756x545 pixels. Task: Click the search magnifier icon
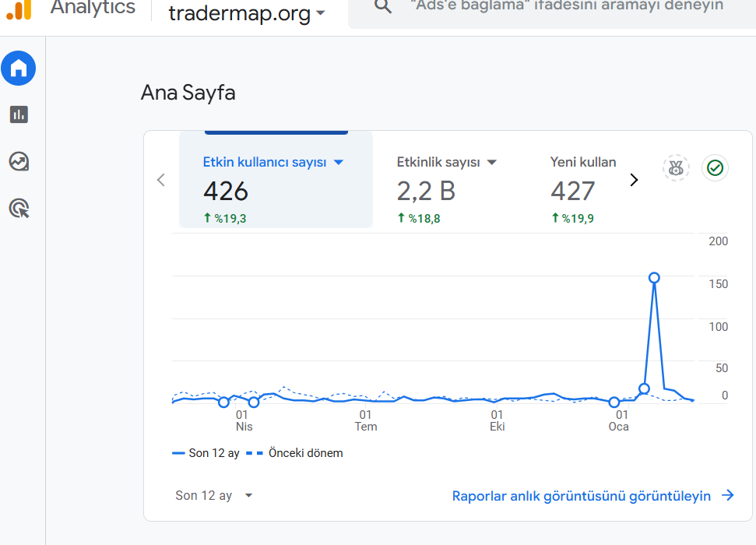click(383, 6)
